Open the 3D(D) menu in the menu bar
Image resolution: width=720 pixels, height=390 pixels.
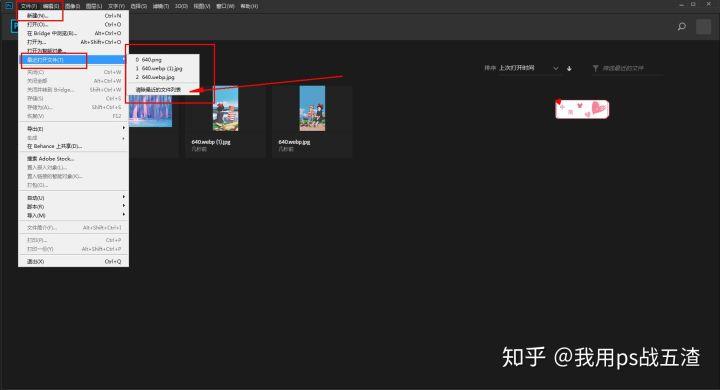(x=181, y=6)
